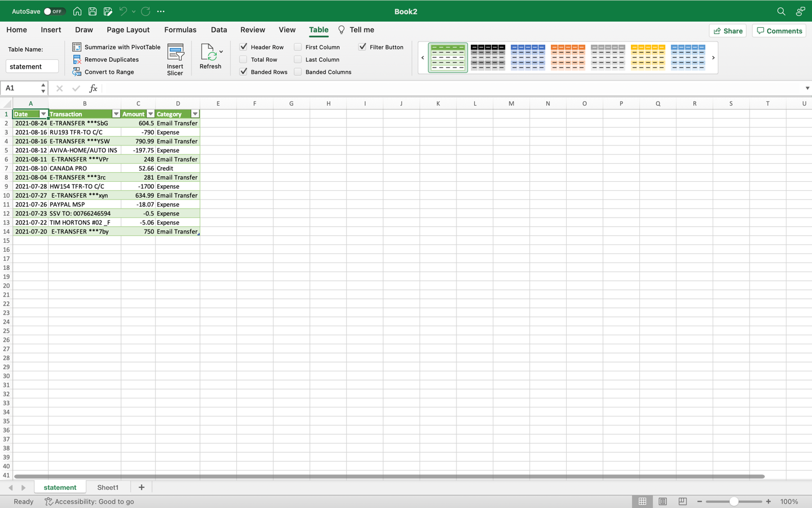Click the horizontal scrollbar
This screenshot has width=812, height=508.
point(389,476)
